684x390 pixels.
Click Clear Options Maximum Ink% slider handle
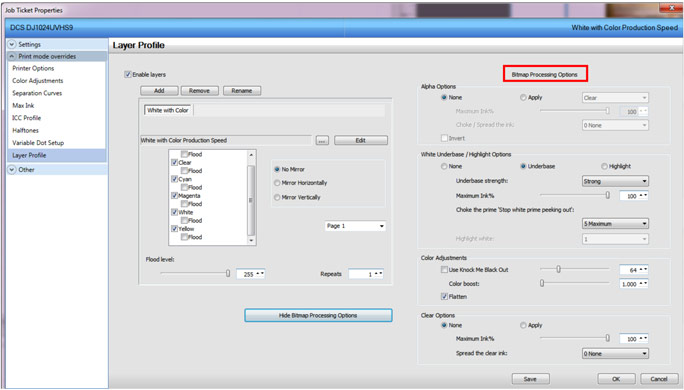607,338
